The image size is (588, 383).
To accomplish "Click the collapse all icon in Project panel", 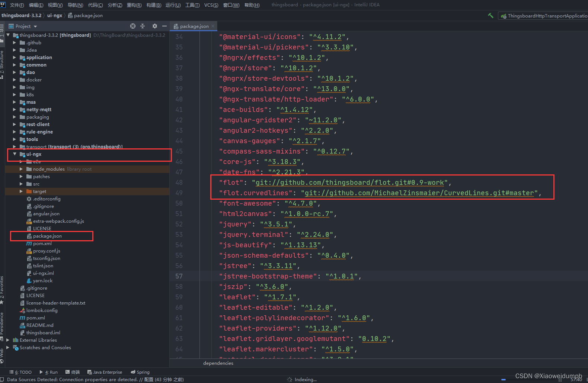I will point(143,26).
